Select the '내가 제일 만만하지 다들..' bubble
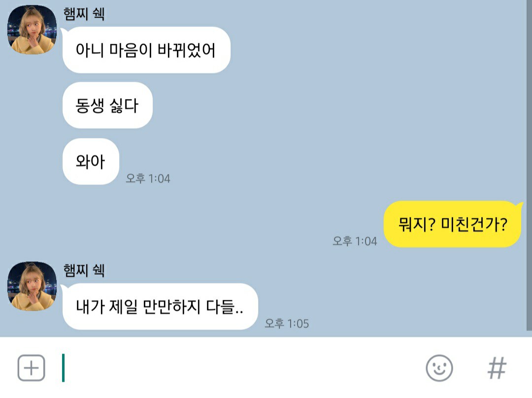Viewport: 532px width, 398px height. pyautogui.click(x=160, y=306)
